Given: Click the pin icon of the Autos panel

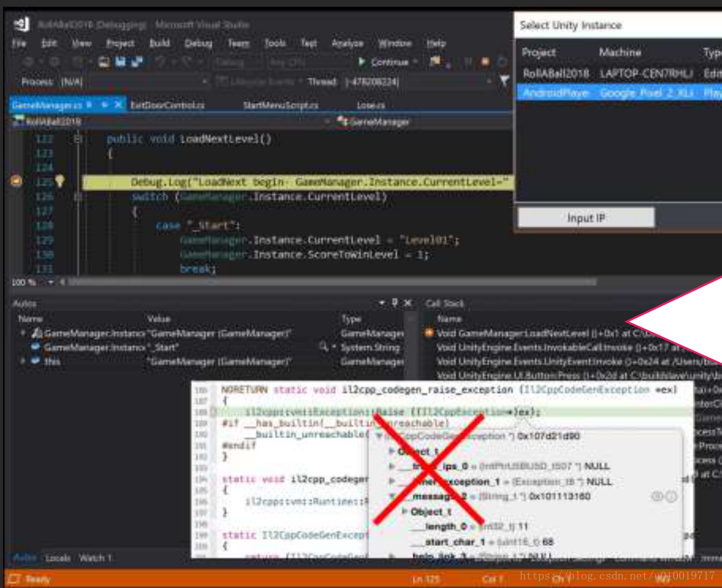Looking at the screenshot, I should pos(395,302).
